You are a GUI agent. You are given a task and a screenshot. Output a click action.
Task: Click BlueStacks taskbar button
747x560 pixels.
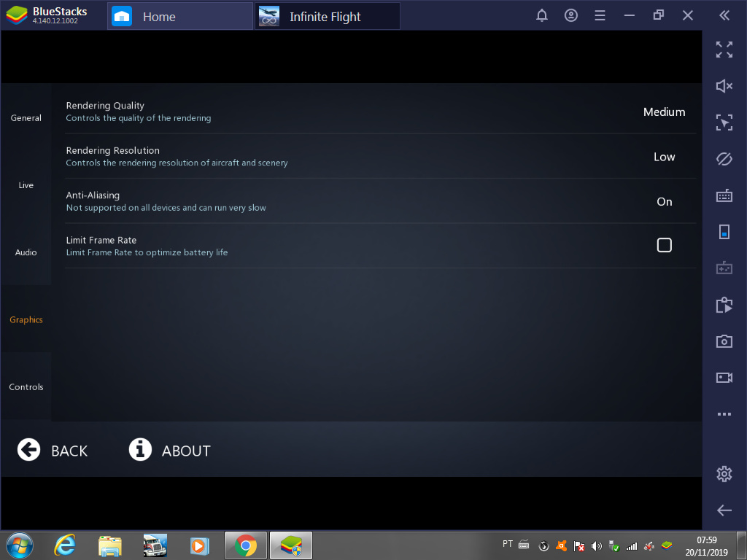pos(291,545)
